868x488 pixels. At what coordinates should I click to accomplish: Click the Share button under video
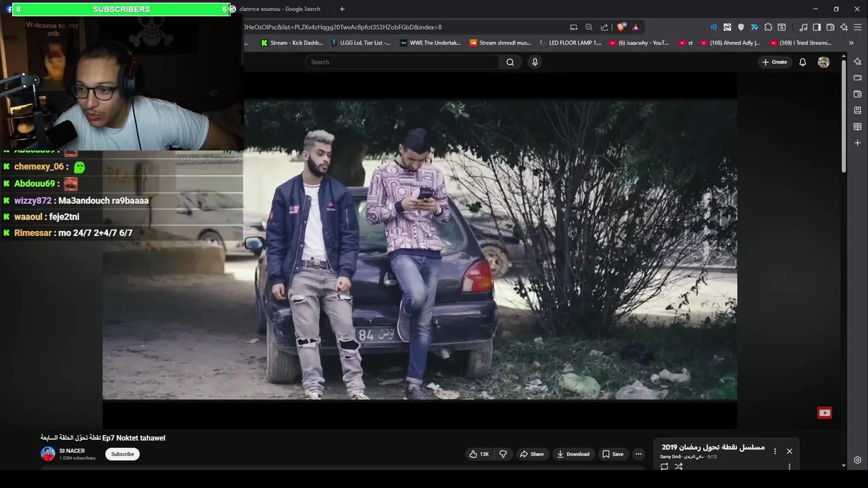pos(532,454)
